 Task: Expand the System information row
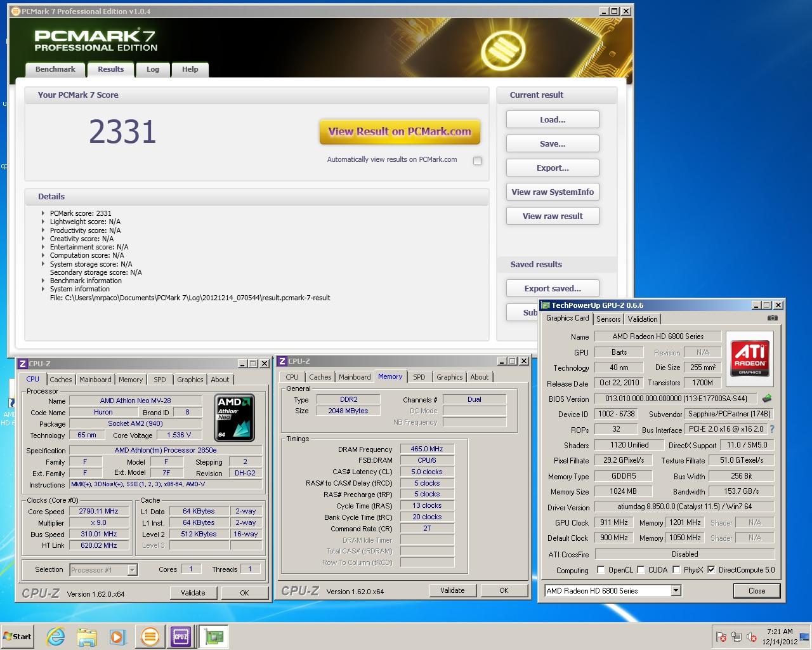click(43, 289)
